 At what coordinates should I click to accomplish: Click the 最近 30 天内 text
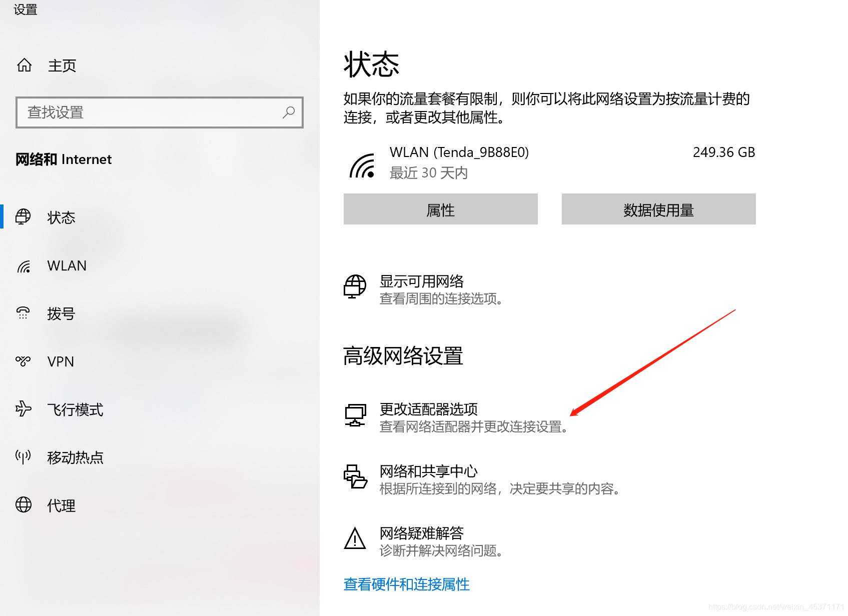429,173
